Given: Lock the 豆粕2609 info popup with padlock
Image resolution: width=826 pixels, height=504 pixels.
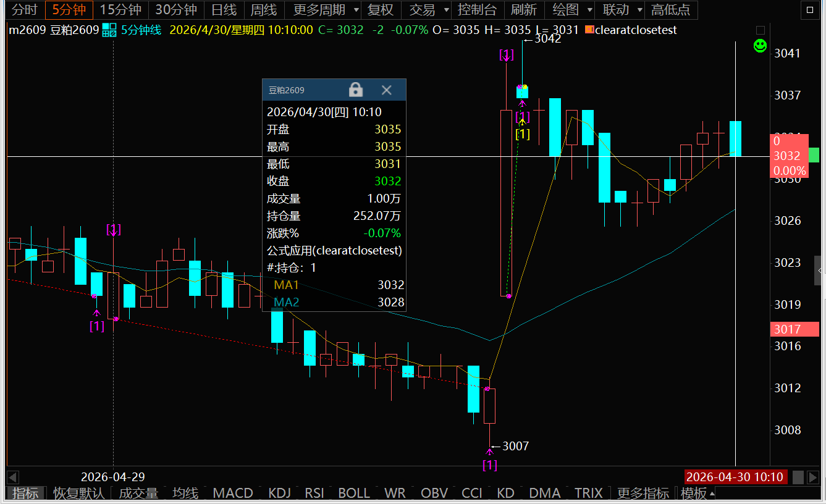Looking at the screenshot, I should click(x=356, y=90).
